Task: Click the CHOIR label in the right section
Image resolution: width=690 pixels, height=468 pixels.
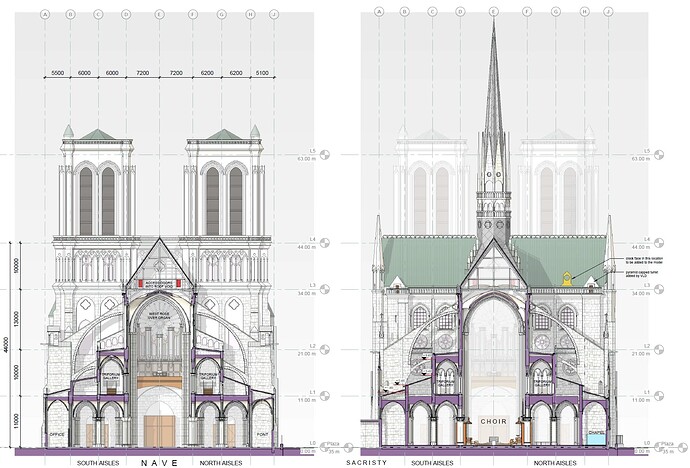Action: pyautogui.click(x=493, y=421)
